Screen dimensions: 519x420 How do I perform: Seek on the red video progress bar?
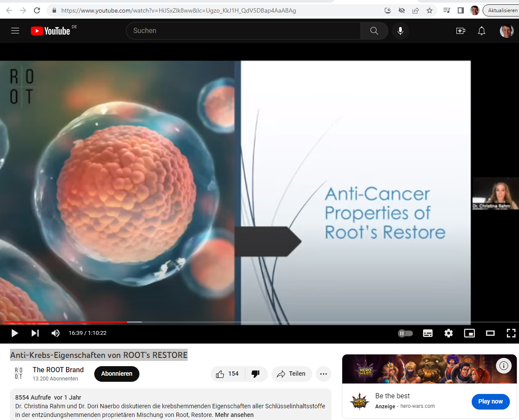[x=66, y=322]
